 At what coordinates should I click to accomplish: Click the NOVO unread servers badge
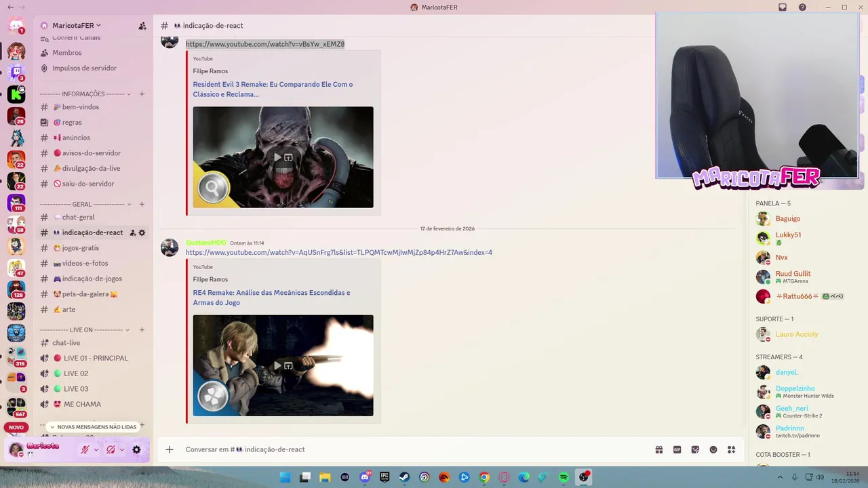tap(16, 428)
